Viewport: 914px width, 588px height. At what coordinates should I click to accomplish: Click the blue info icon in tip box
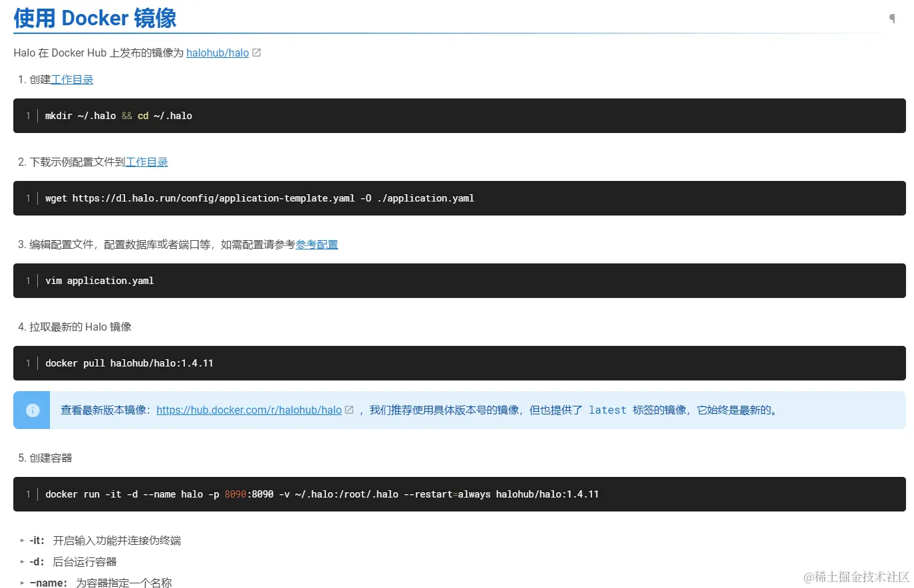tap(33, 410)
